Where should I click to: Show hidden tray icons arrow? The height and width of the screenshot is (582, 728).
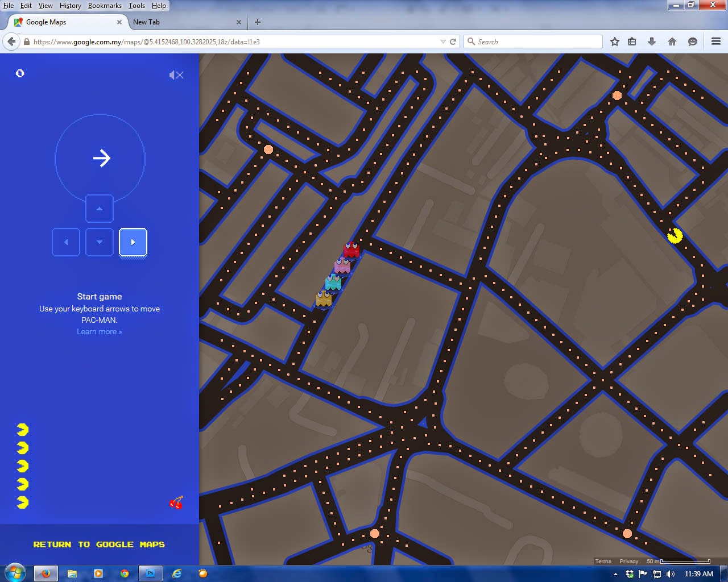point(615,574)
